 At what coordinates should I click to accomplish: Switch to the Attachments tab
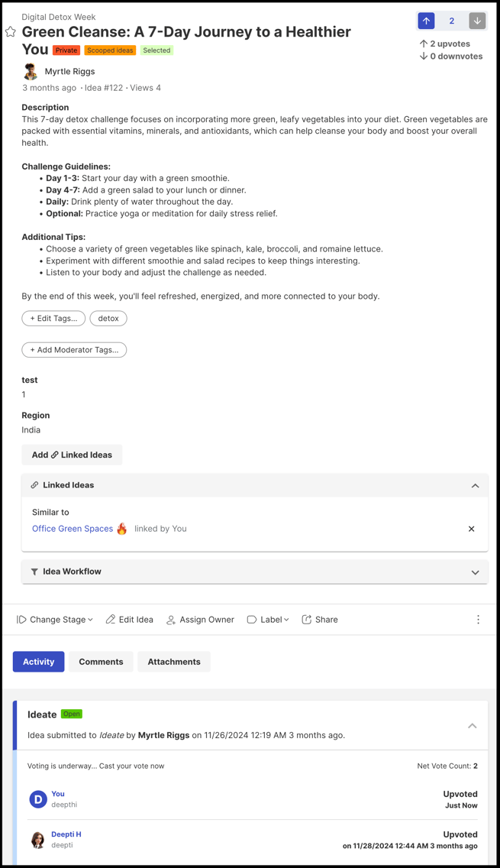click(x=174, y=662)
